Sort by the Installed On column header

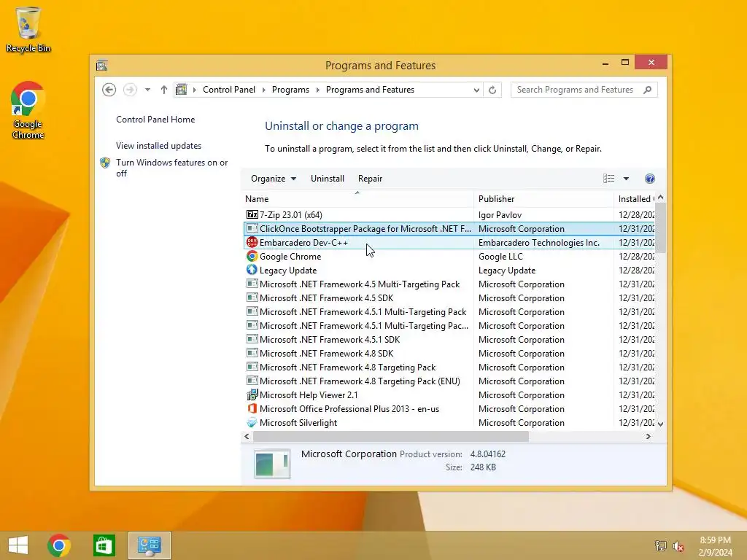pyautogui.click(x=635, y=198)
